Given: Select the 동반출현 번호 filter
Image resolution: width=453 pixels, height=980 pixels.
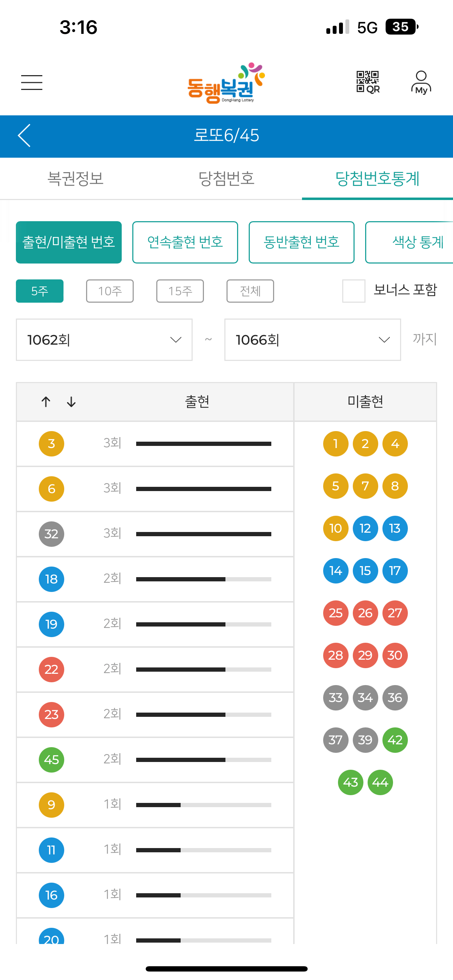Looking at the screenshot, I should pyautogui.click(x=301, y=242).
